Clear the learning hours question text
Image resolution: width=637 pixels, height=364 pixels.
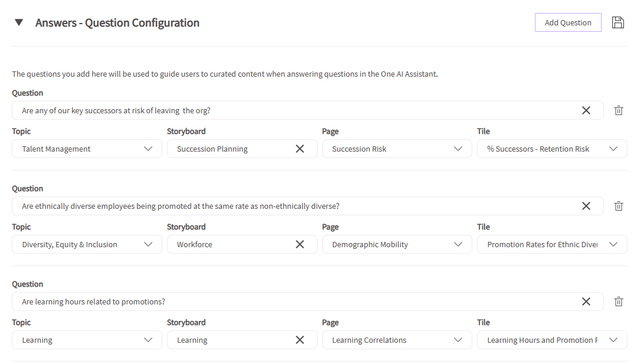click(586, 301)
